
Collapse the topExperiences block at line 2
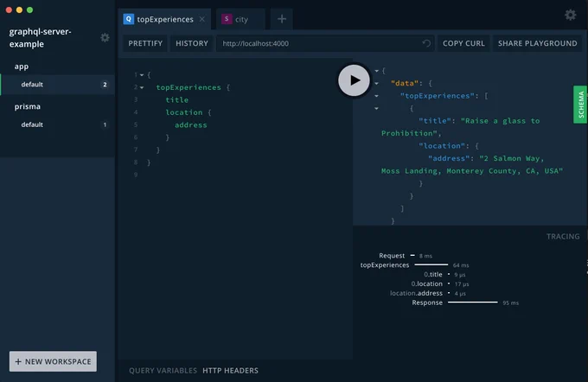[142, 87]
